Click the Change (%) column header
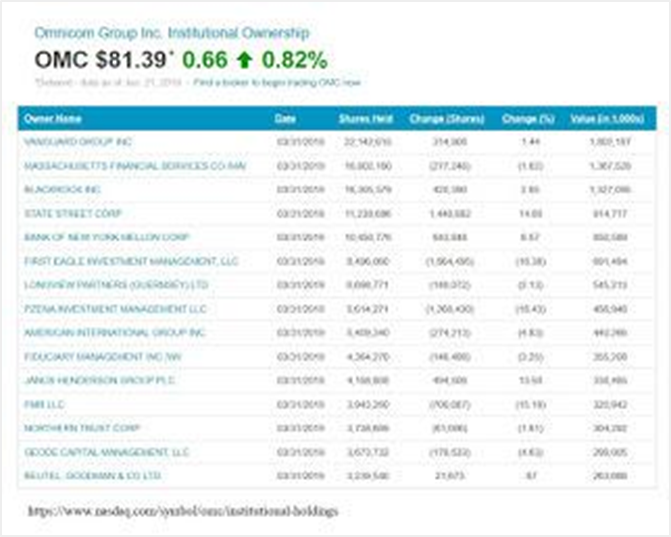671x537 pixels. pos(528,119)
